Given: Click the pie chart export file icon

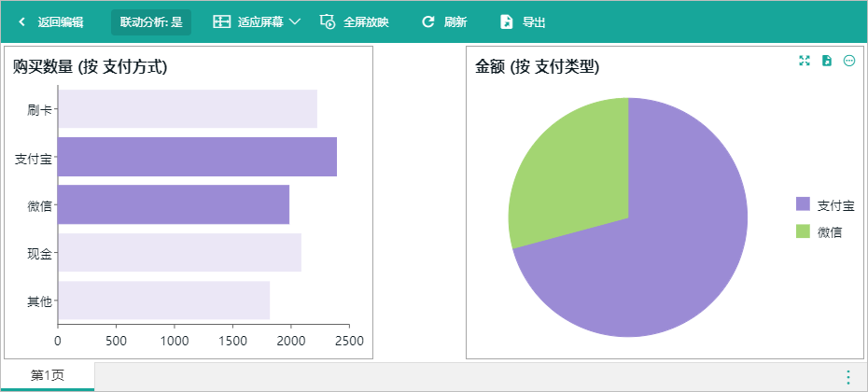Looking at the screenshot, I should [827, 61].
